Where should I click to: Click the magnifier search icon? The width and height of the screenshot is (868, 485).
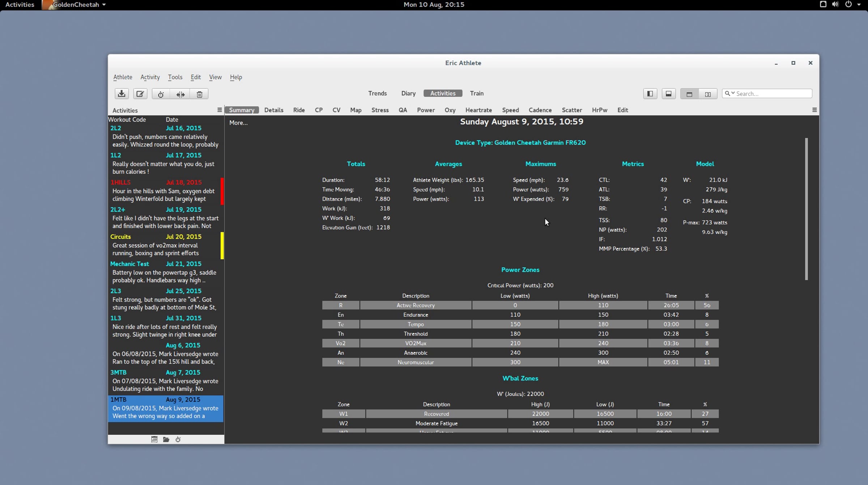[x=727, y=93]
